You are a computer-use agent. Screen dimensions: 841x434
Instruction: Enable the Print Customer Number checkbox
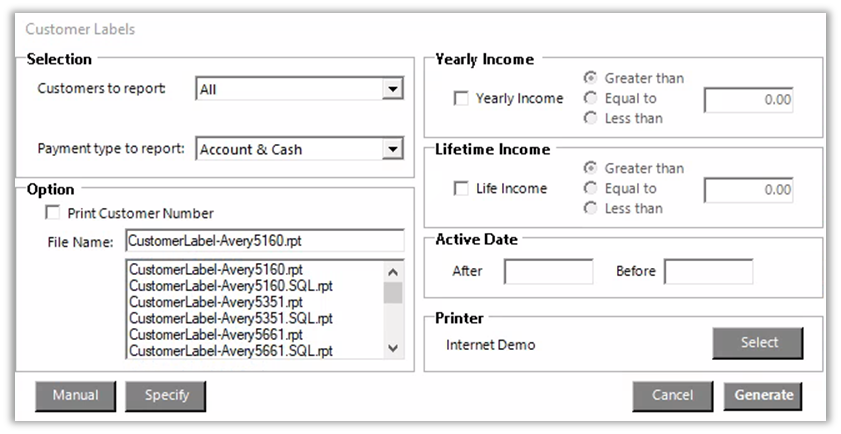(x=53, y=213)
